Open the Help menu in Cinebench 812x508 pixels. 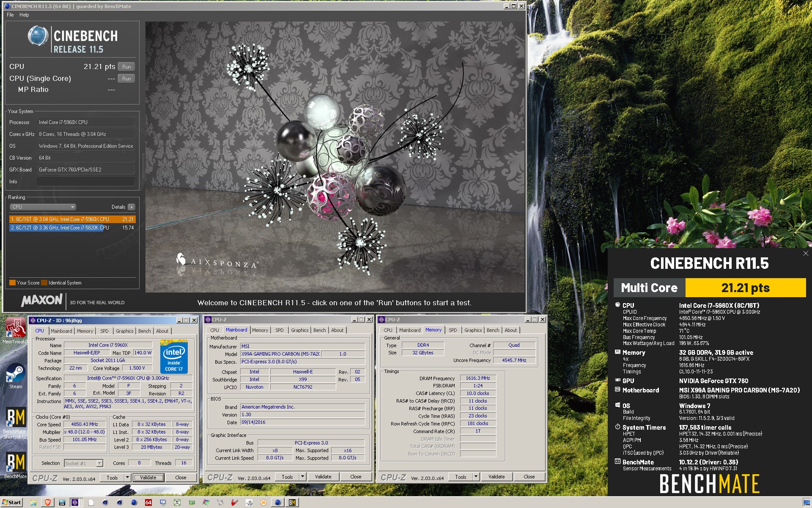(x=24, y=15)
